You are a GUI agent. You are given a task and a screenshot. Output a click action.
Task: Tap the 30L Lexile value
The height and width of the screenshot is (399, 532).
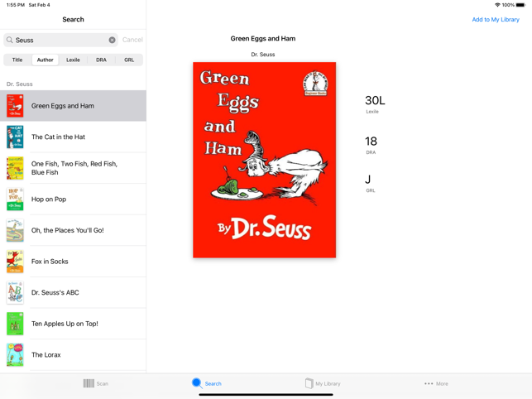pos(375,100)
